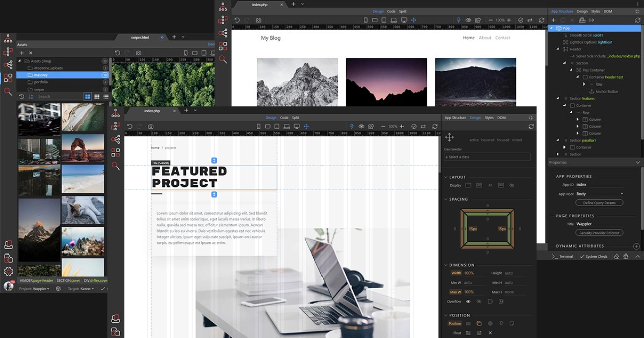Screen dimensions: 644x338
Task: Switch assets to list view
Action: coord(106,96)
